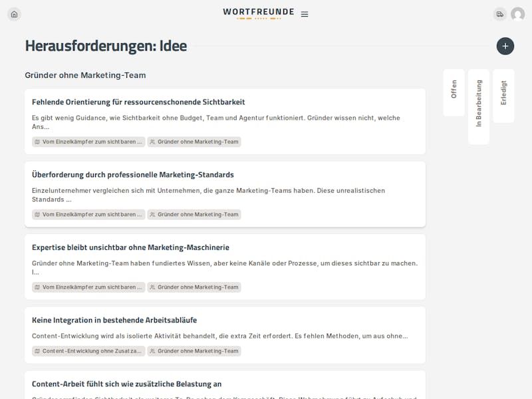Image resolution: width=532 pixels, height=399 pixels.
Task: Click Vom Einzelkämpfer tag in Überforderung card
Action: click(x=88, y=214)
